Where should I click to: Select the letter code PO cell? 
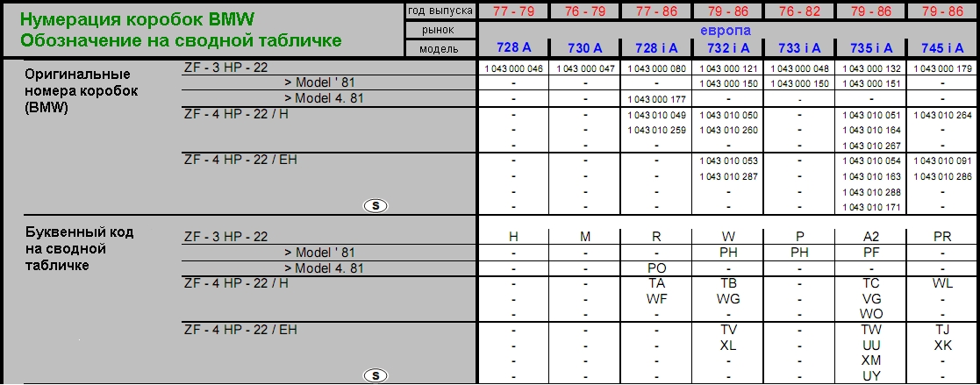pos(656,267)
